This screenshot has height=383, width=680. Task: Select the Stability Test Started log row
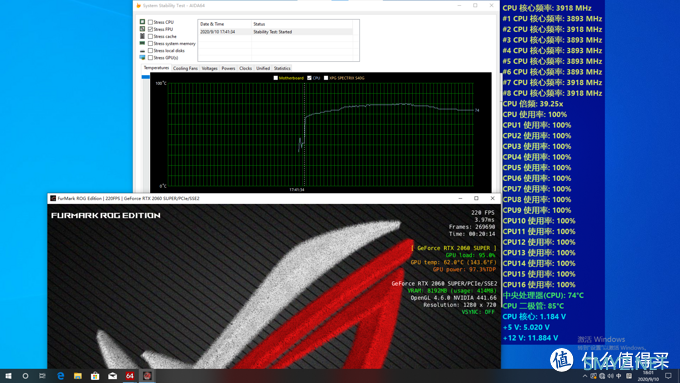click(276, 32)
